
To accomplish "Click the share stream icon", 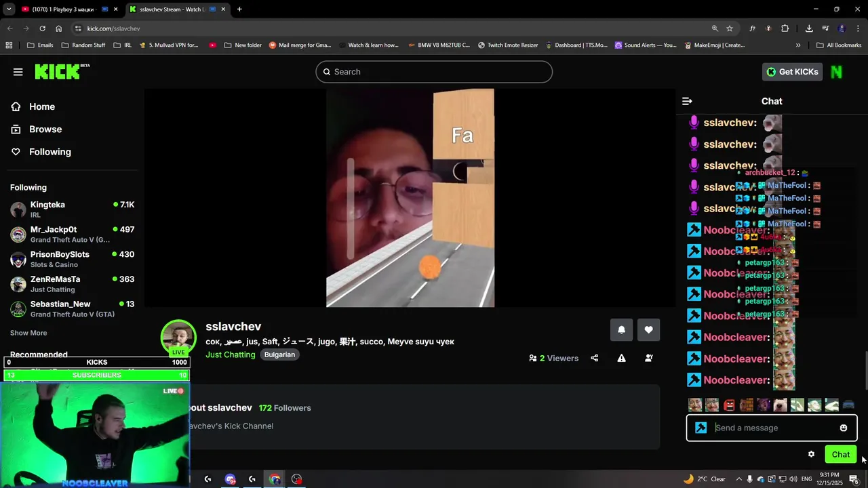I will [x=595, y=358].
